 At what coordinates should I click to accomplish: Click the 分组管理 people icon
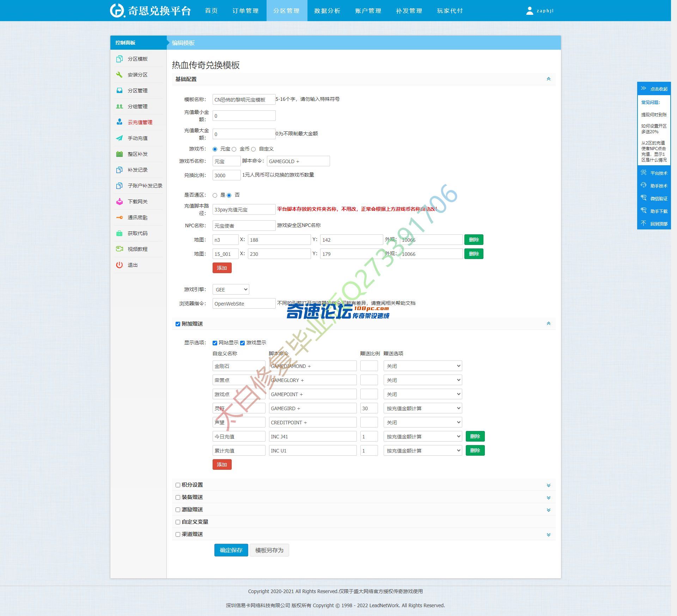tap(120, 106)
